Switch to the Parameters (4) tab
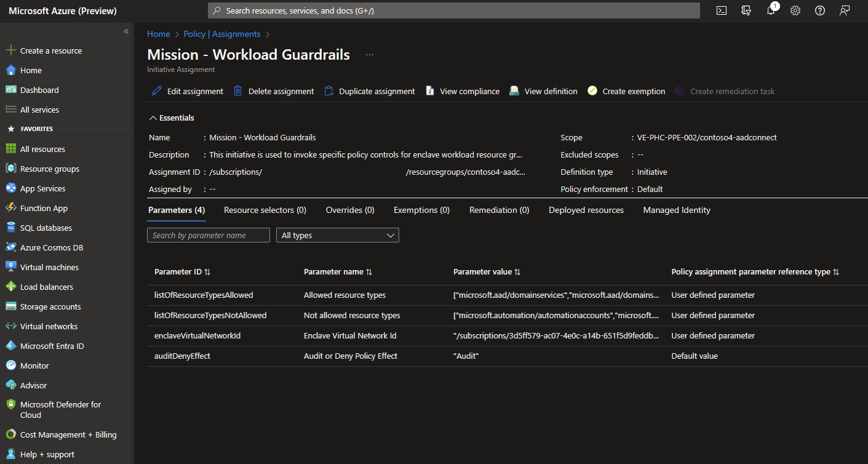 (177, 210)
